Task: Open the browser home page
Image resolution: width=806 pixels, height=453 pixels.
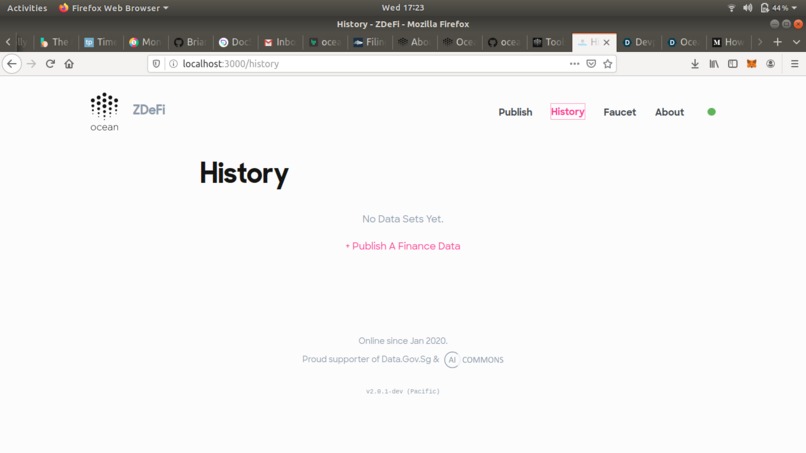Action: tap(69, 64)
